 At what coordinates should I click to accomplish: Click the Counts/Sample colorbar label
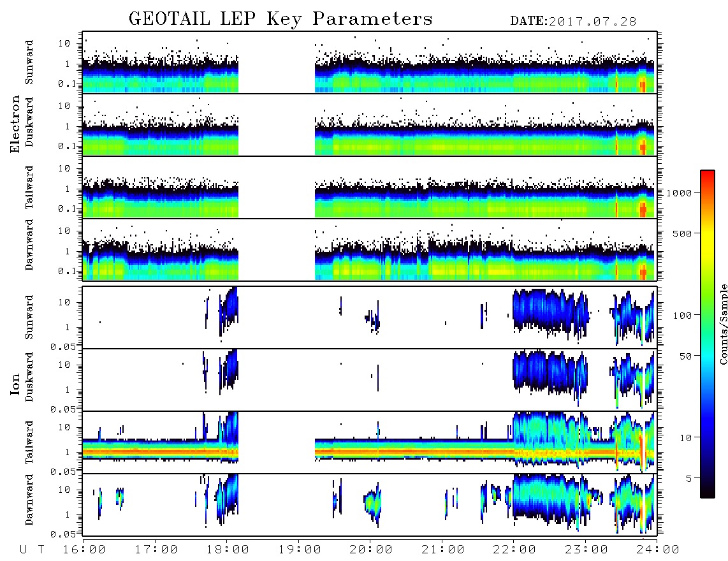click(723, 324)
